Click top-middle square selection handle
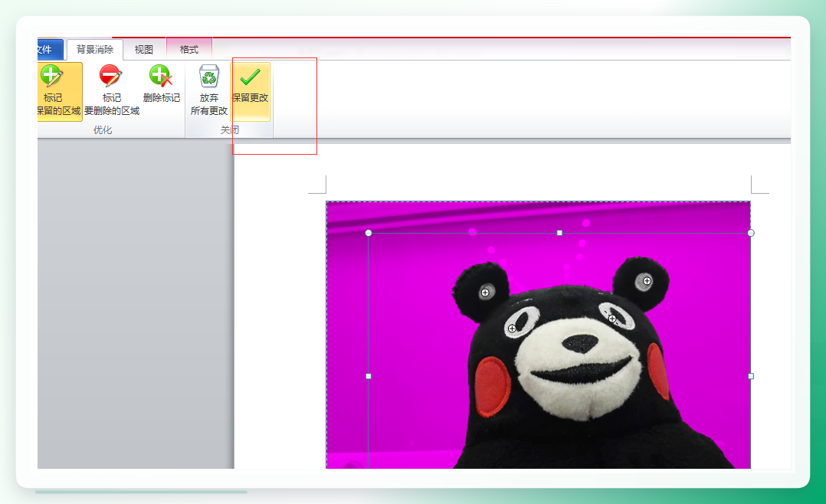Screen dimensions: 826x504 click(x=559, y=233)
